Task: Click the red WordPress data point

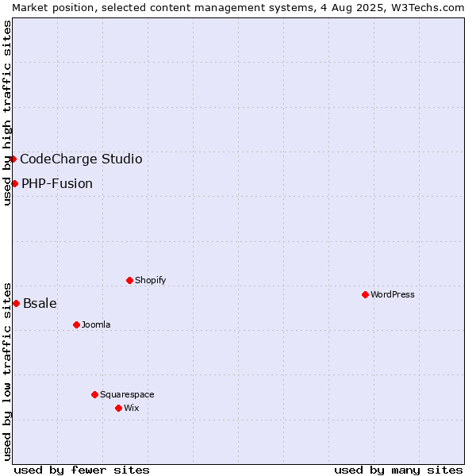Action: click(x=365, y=295)
